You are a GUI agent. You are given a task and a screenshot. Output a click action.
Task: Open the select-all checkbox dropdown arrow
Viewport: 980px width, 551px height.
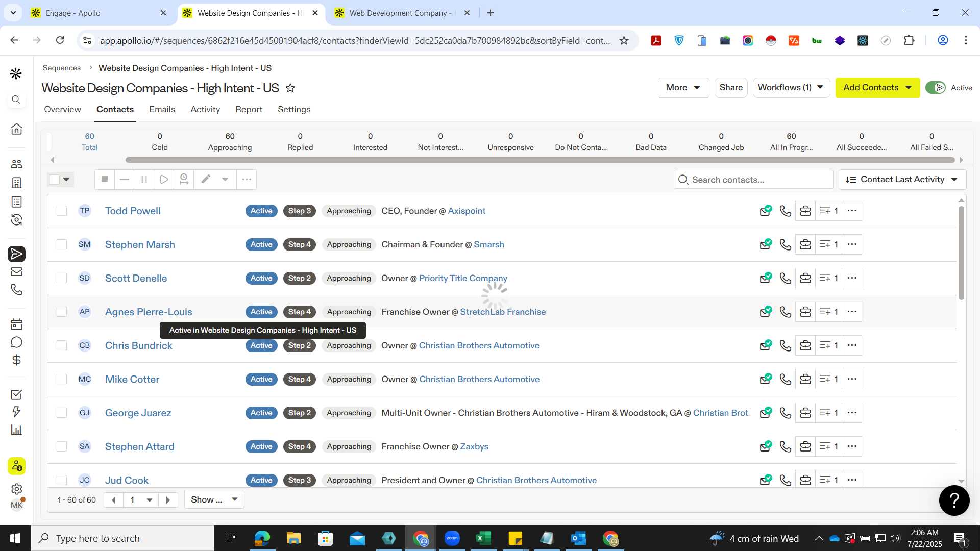(66, 180)
